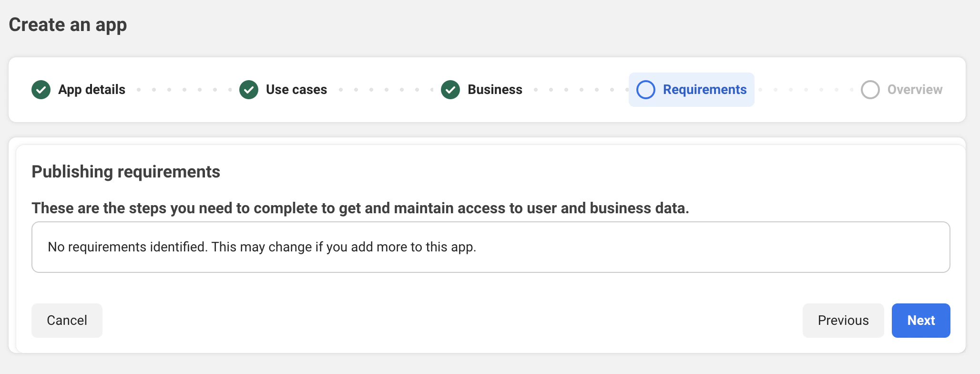Click the Overview step empty circle icon
The image size is (980, 374).
tap(870, 90)
